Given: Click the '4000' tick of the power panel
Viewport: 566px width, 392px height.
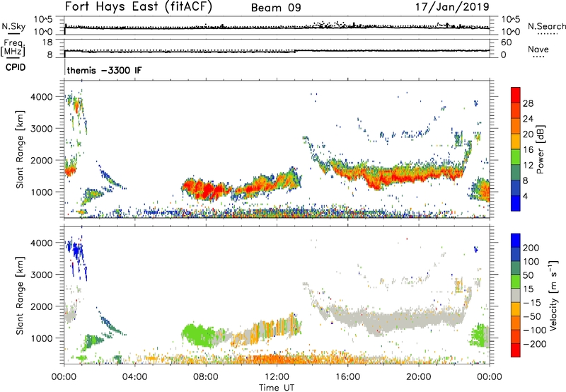Looking at the screenshot, I should 42,97.
